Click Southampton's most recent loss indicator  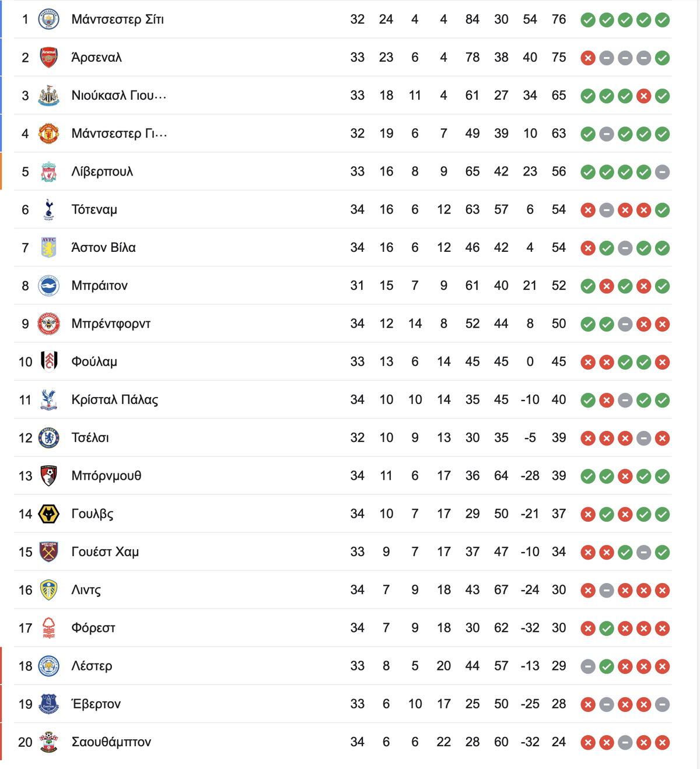click(x=662, y=742)
